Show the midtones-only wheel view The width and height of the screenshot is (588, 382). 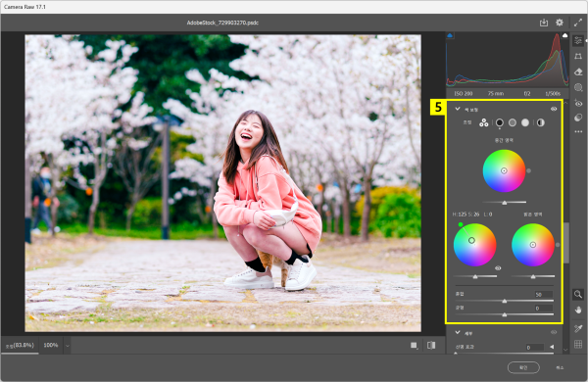pos(513,122)
